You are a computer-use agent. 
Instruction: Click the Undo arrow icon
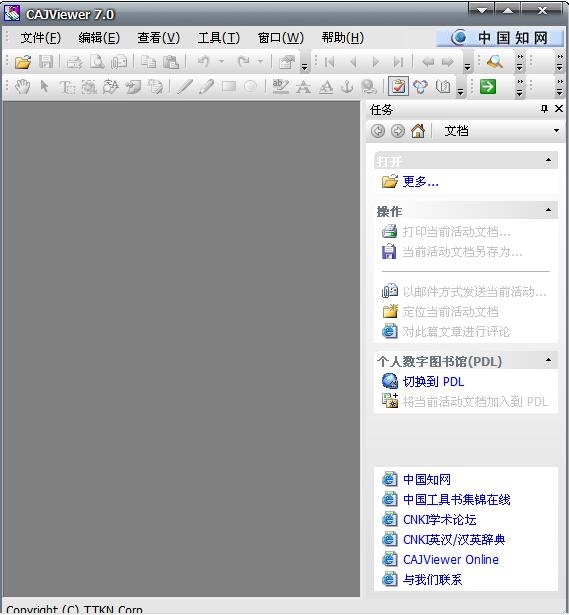point(203,61)
